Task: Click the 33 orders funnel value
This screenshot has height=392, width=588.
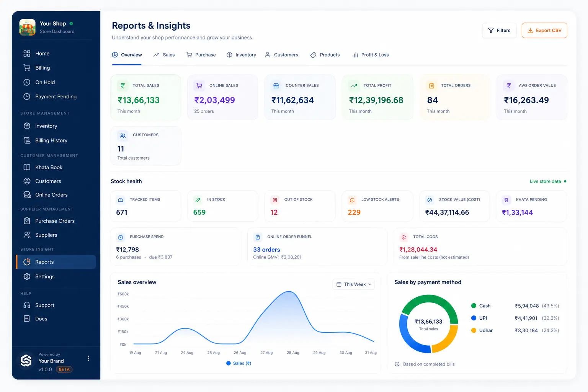Action: [x=266, y=250]
